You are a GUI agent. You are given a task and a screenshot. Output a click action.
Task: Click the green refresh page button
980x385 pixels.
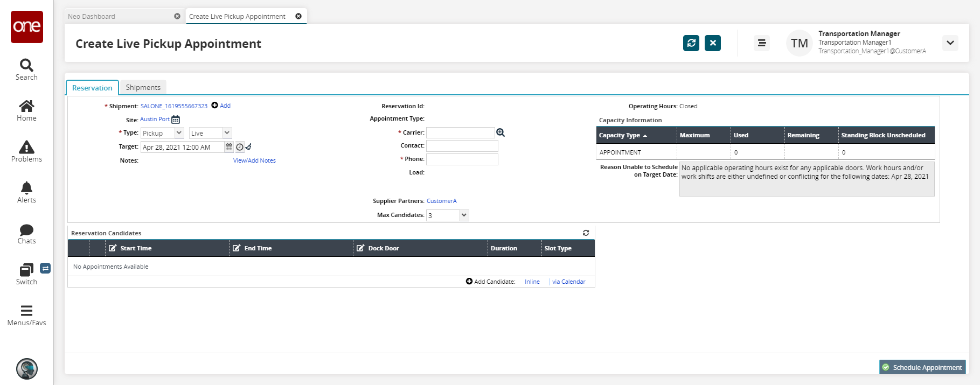coord(691,43)
